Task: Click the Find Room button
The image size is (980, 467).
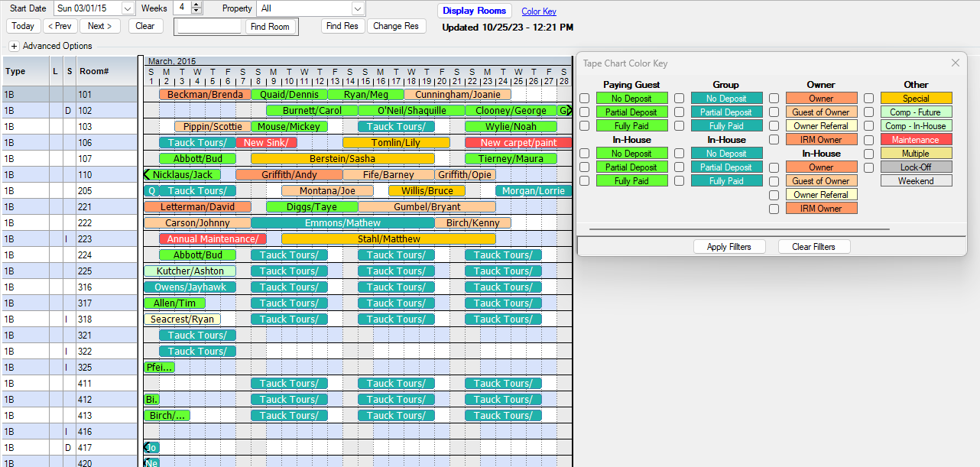Action: 270,27
